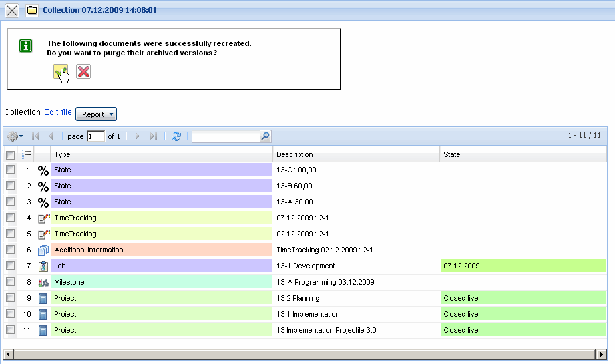Jump to last page arrow
This screenshot has height=364, width=615.
[154, 136]
